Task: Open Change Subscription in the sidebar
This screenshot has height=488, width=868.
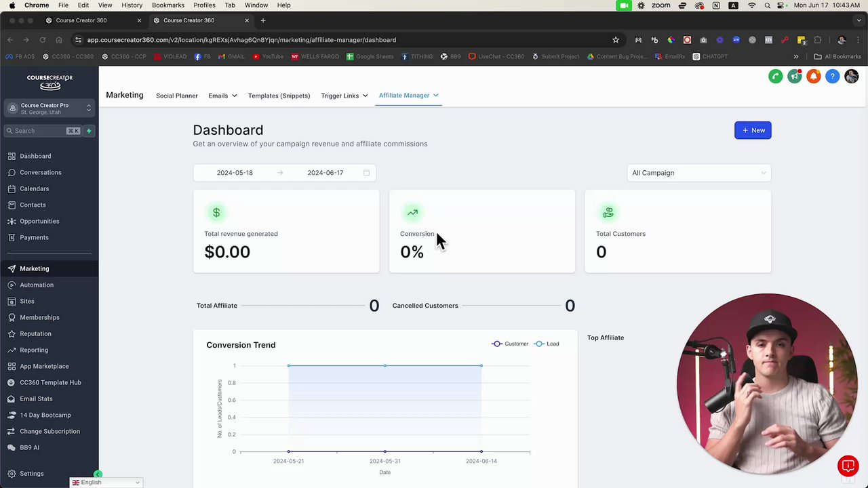Action: [x=50, y=431]
